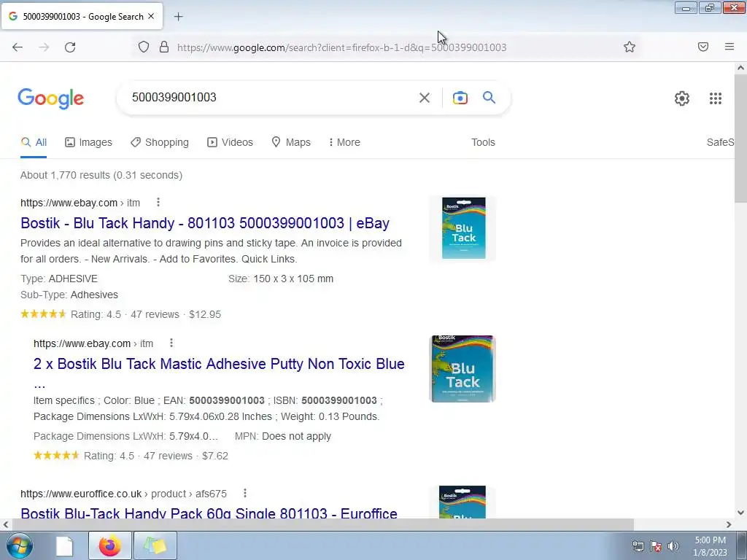747x560 pixels.
Task: Open the sticky notes taskbar icon
Action: click(x=155, y=545)
